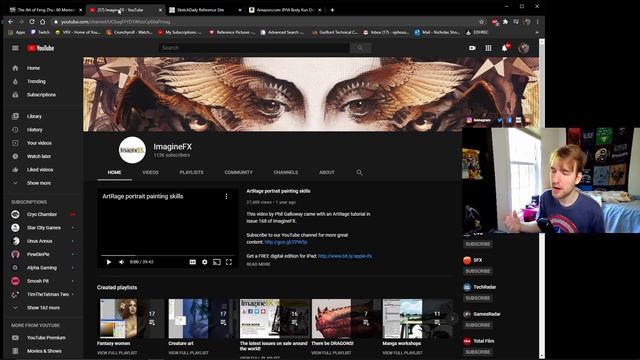Click the ImagineFX channel avatar

132,150
